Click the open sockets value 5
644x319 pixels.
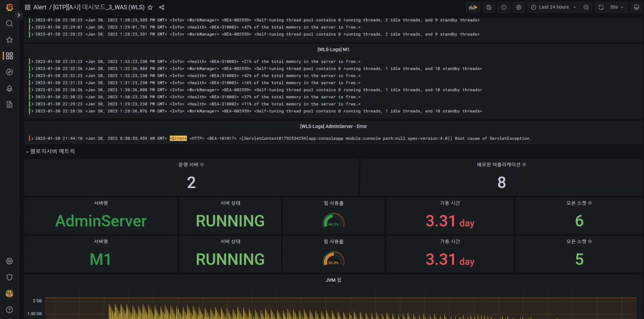[579, 259]
